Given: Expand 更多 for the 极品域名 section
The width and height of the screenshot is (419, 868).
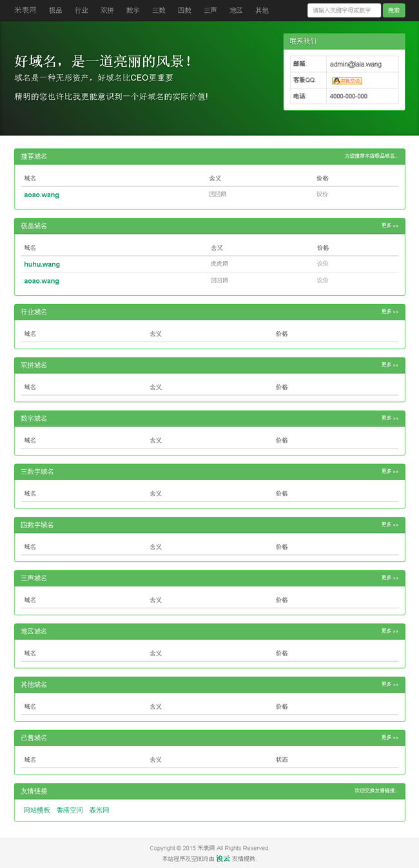Looking at the screenshot, I should click(389, 226).
